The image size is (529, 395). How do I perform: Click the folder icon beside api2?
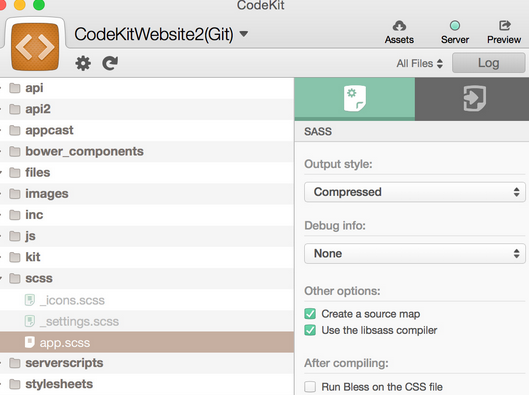tap(15, 109)
